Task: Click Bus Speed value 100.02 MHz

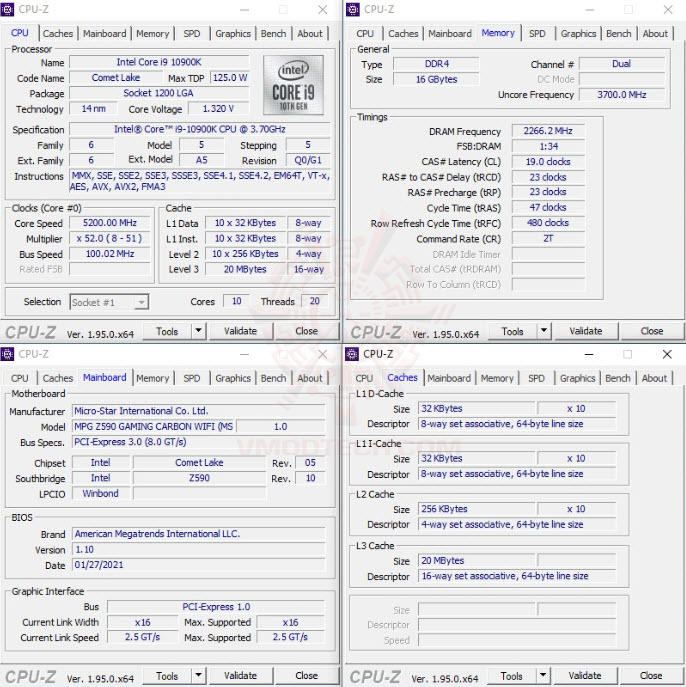Action: click(x=110, y=254)
